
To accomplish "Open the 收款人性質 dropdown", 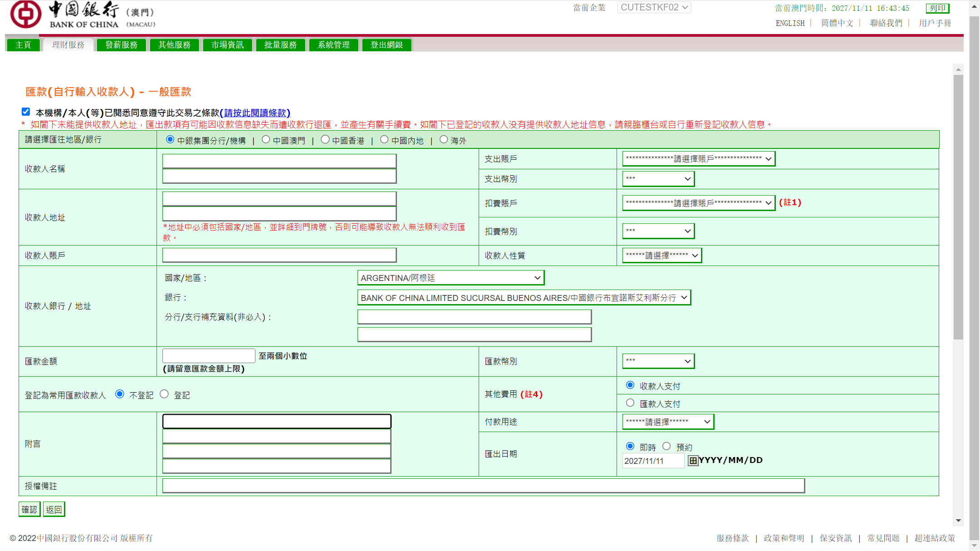I will (x=662, y=256).
